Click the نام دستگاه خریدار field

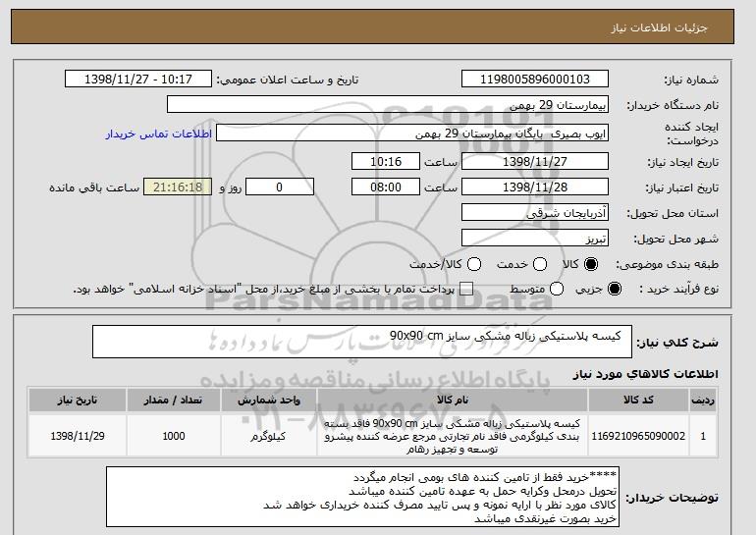(388, 105)
